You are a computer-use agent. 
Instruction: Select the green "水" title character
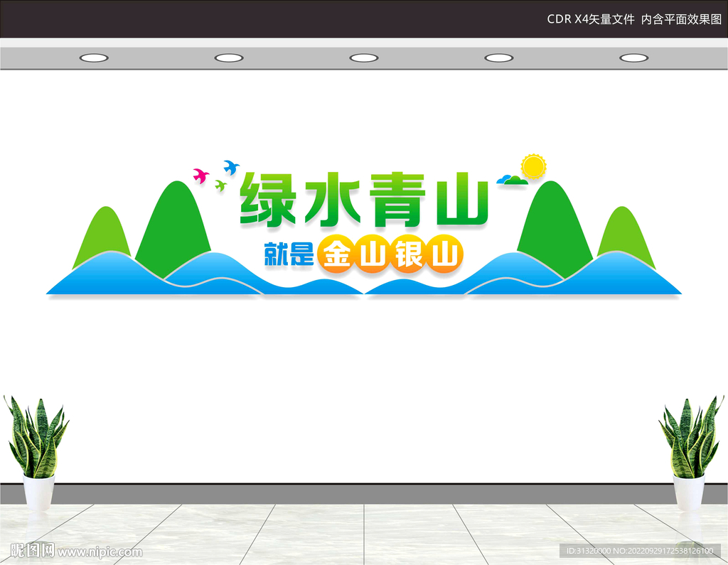tap(333, 200)
